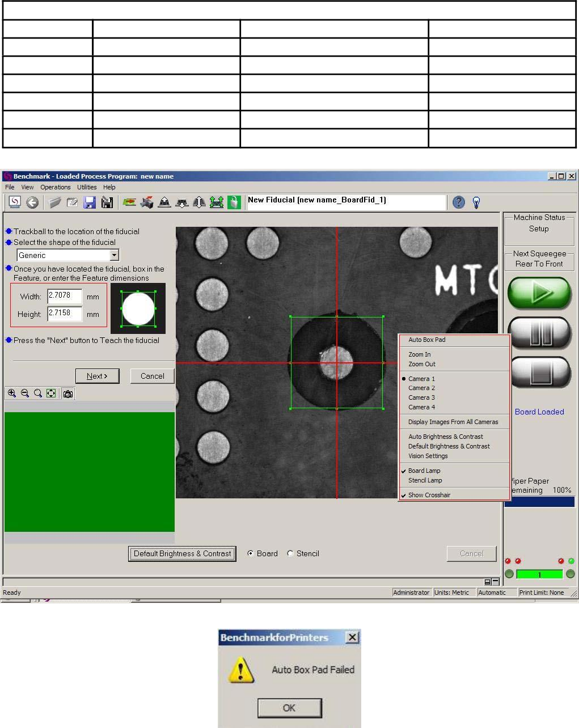
Task: Click the blue floppy disk save icon
Action: point(90,202)
